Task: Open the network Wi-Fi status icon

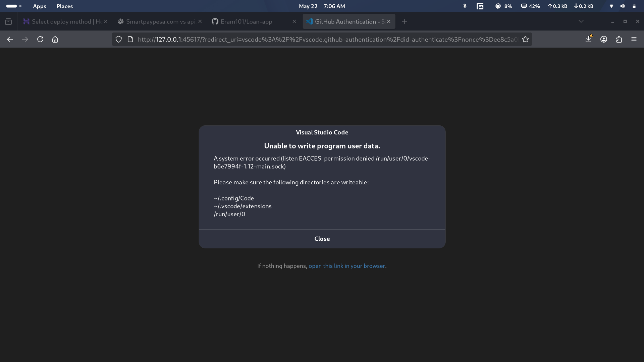Action: click(611, 6)
